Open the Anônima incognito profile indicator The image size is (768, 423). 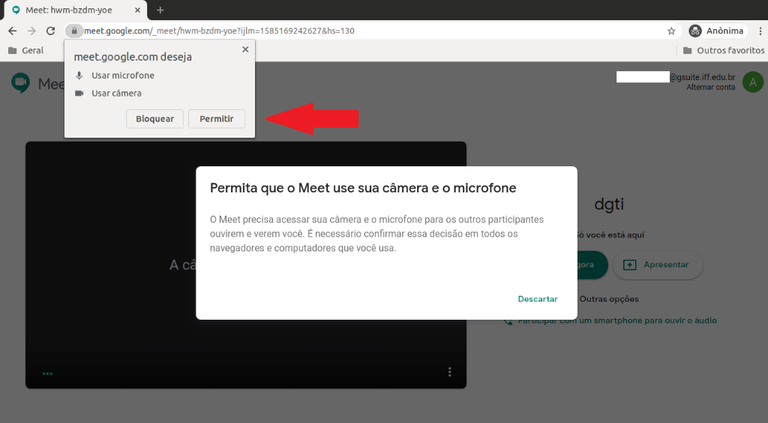point(716,31)
